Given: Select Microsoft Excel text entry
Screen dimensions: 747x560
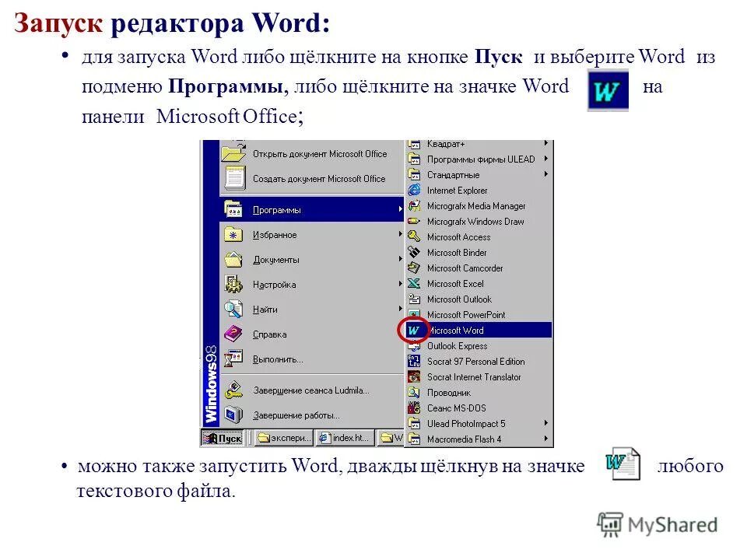Looking at the screenshot, I should click(455, 284).
